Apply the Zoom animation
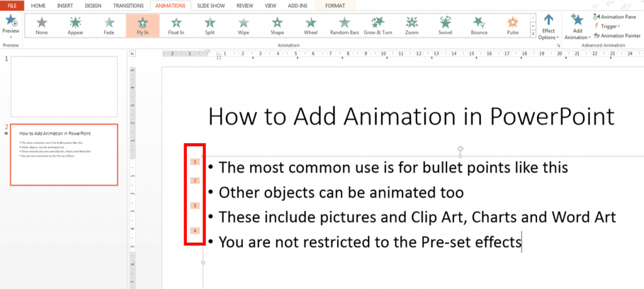Viewport: 644px width, 289px height. [x=411, y=26]
